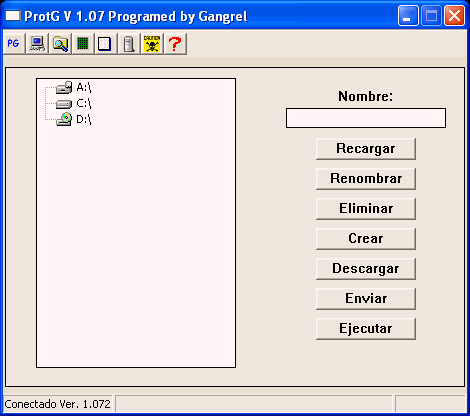Click the floppy drive icon for A:

pos(64,87)
